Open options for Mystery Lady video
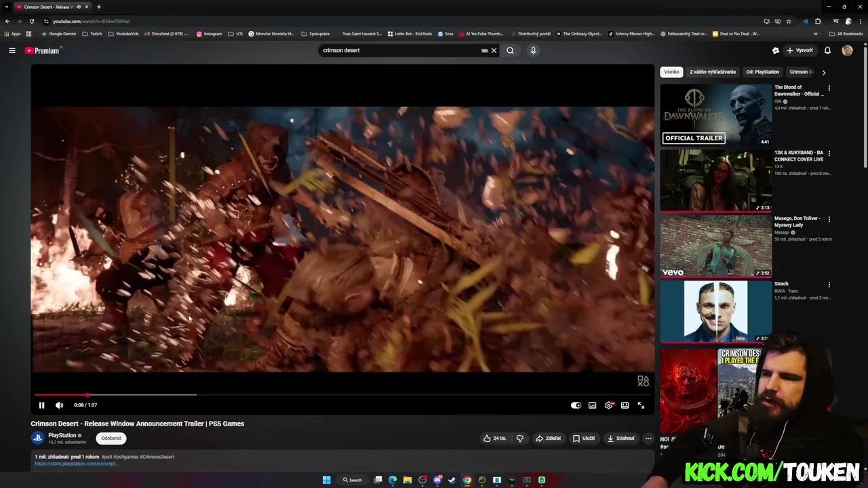Image resolution: width=868 pixels, height=488 pixels. (x=829, y=220)
